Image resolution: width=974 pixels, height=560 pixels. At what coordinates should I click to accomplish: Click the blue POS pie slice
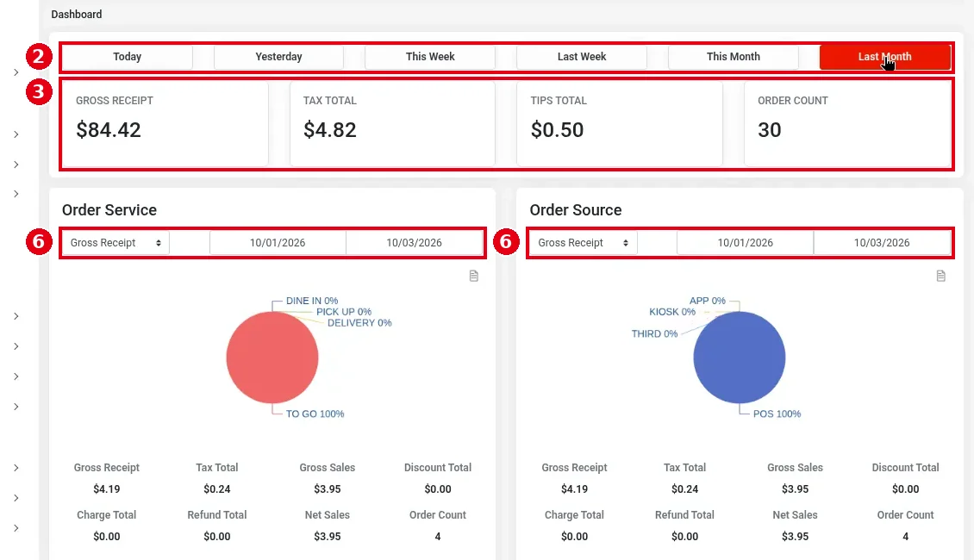click(x=740, y=358)
